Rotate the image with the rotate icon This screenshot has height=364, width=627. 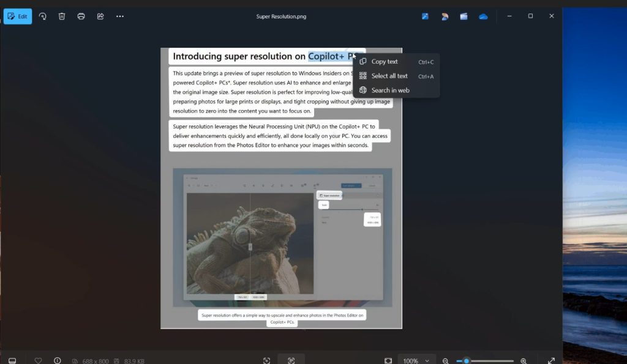42,17
